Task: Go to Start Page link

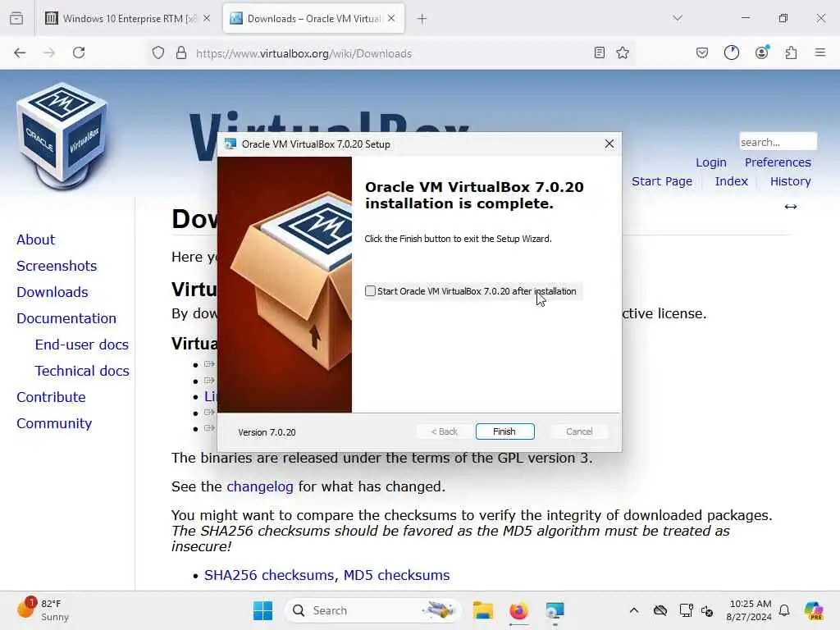Action: pyautogui.click(x=662, y=181)
